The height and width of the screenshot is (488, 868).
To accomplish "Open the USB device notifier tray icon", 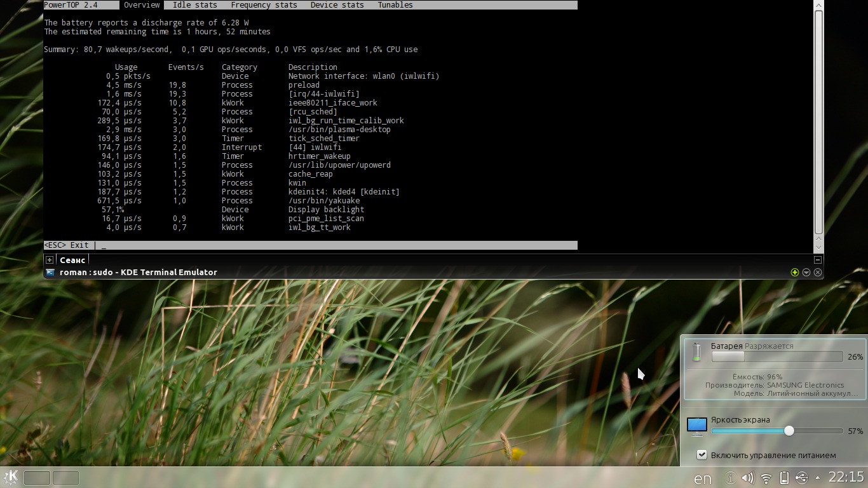I will coord(801,478).
